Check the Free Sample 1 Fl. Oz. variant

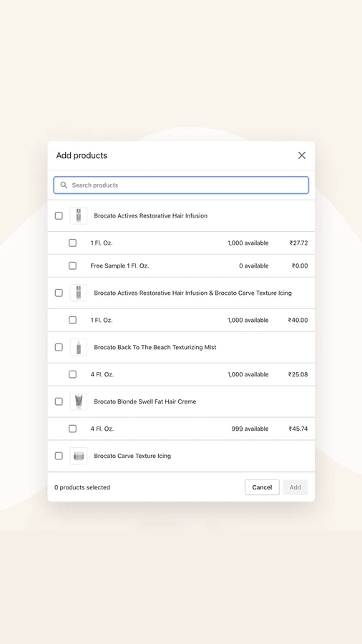click(73, 265)
